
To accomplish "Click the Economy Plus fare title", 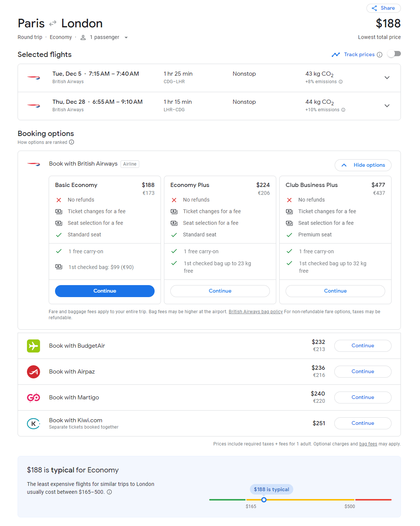I will pyautogui.click(x=190, y=185).
